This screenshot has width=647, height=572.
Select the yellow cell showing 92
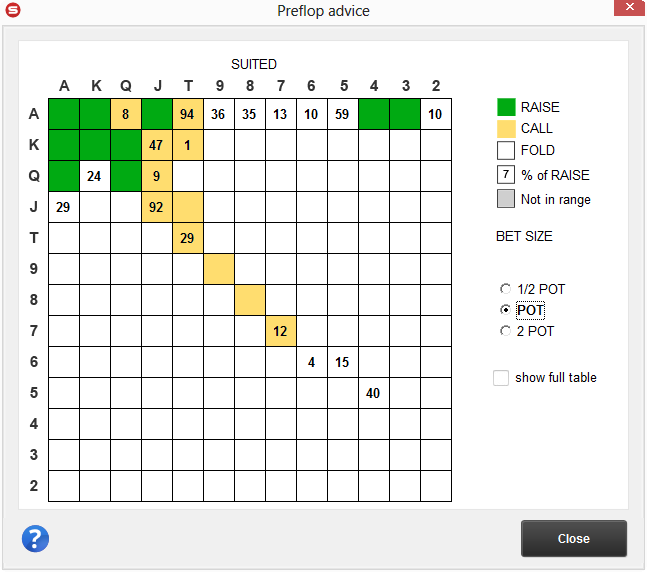(156, 208)
